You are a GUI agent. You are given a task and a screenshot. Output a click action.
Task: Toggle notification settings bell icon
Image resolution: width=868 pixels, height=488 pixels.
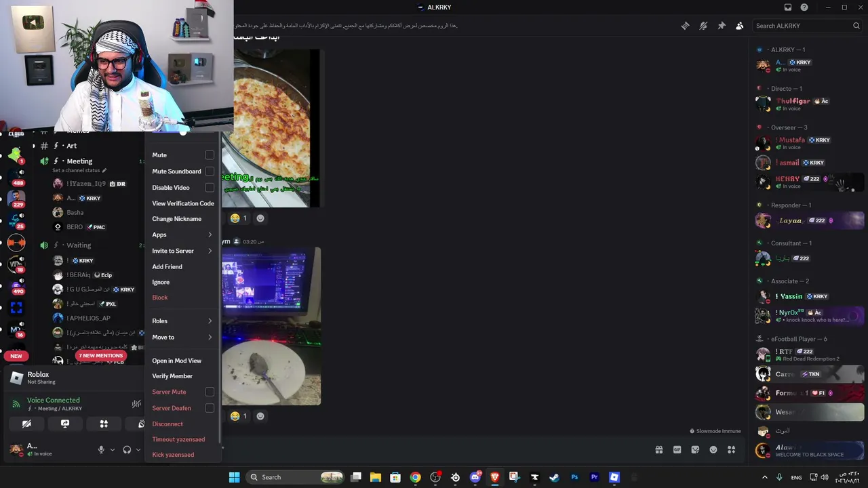[x=703, y=26]
